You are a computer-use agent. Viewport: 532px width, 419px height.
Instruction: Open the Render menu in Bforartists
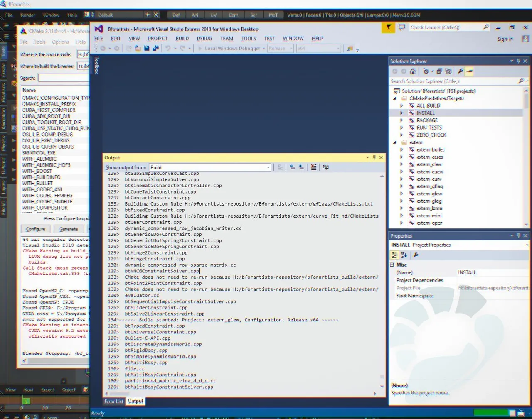click(28, 15)
